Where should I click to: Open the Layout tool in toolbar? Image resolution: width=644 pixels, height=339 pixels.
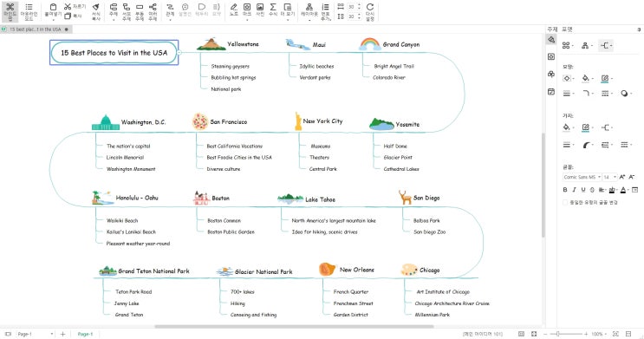[x=309, y=10]
